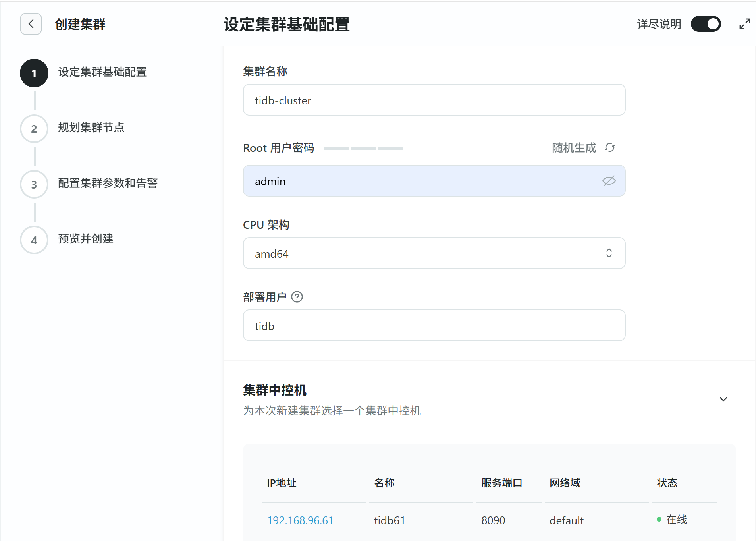Click 随机生成 to generate password
This screenshot has height=541, width=756.
click(x=574, y=148)
